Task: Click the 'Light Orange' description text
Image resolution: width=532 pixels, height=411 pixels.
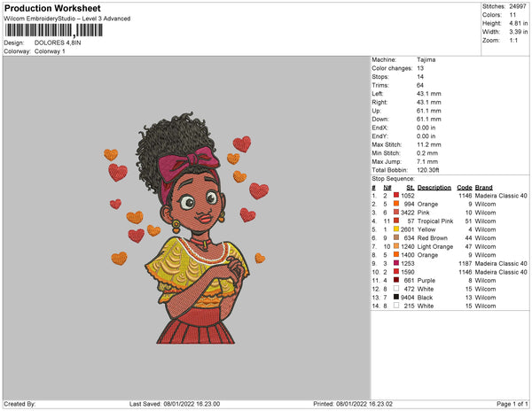Action: point(435,246)
